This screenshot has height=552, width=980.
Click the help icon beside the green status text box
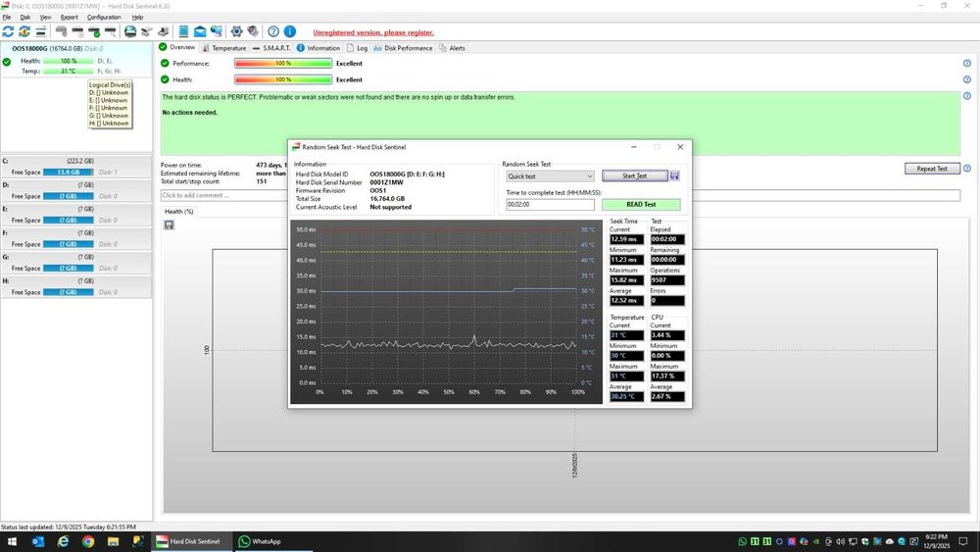tap(967, 96)
